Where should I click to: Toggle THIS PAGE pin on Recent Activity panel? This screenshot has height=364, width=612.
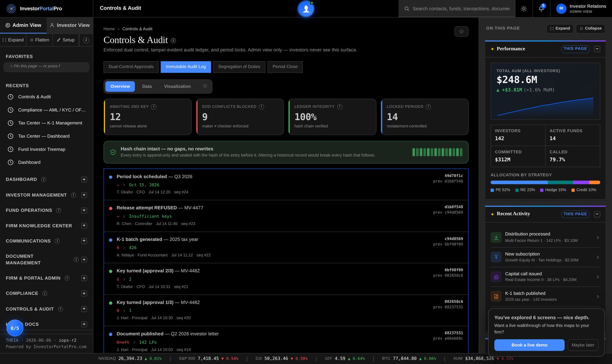coord(575,214)
